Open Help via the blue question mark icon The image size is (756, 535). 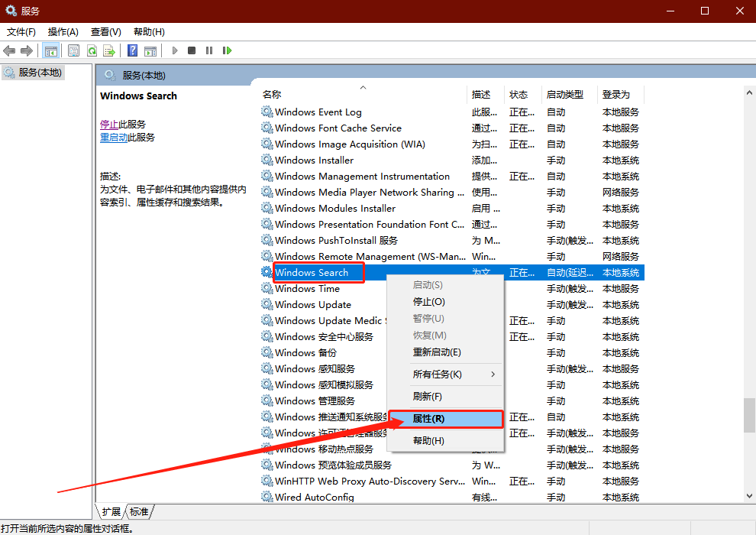pyautogui.click(x=132, y=51)
